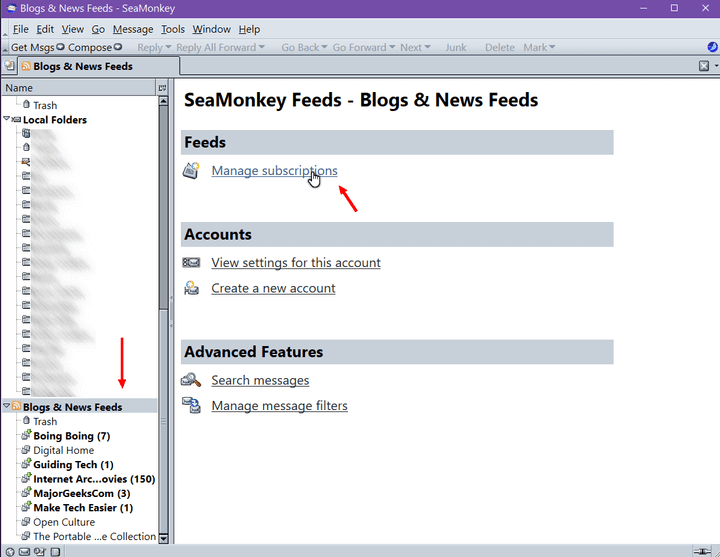
Task: Click the Manage subscriptions link
Action: 274,170
